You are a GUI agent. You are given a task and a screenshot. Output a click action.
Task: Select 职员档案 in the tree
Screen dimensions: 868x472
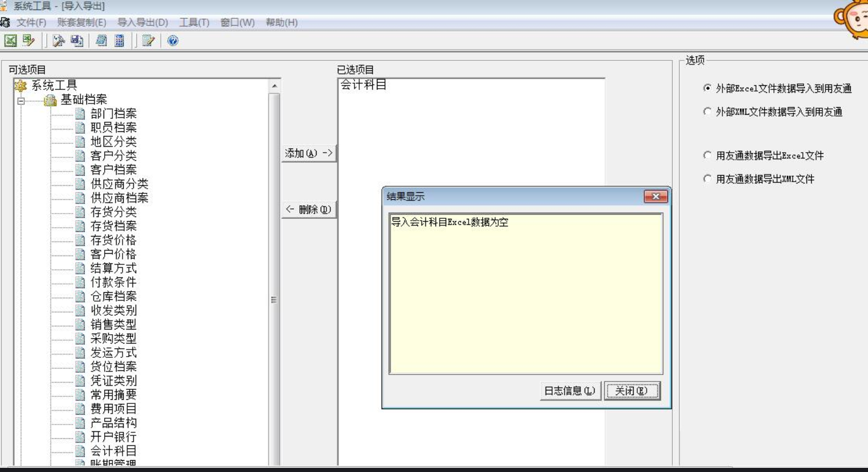(x=114, y=128)
